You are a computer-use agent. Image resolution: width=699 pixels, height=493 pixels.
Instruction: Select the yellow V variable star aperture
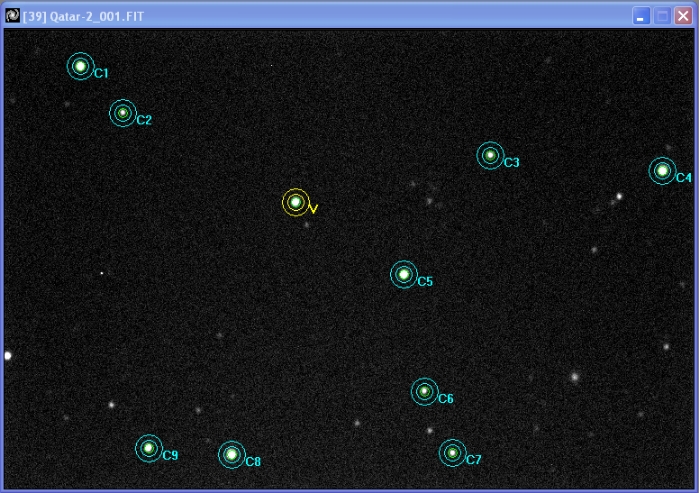(x=295, y=202)
